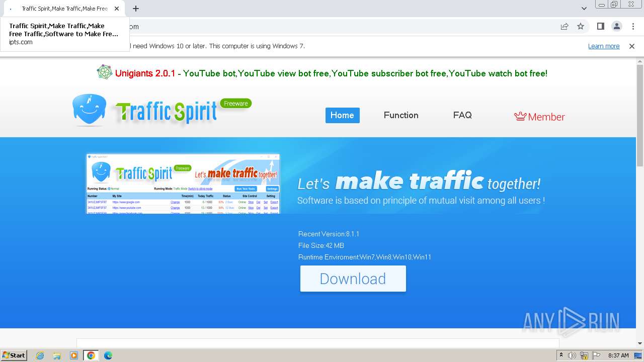Click the mutual visit principle description text
The width and height of the screenshot is (644, 362).
pos(421,200)
